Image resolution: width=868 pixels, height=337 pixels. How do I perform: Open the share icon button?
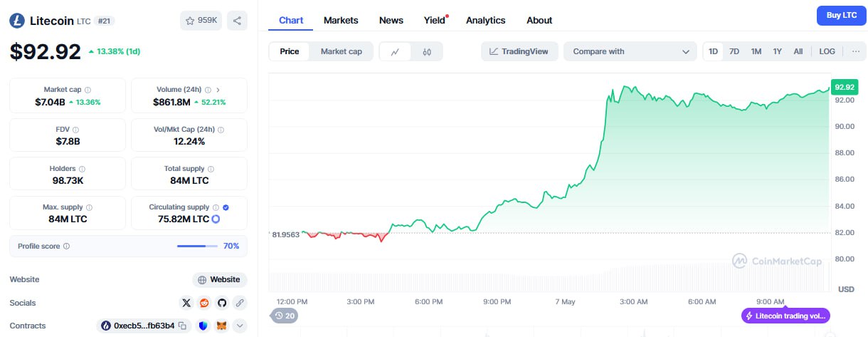click(x=237, y=21)
